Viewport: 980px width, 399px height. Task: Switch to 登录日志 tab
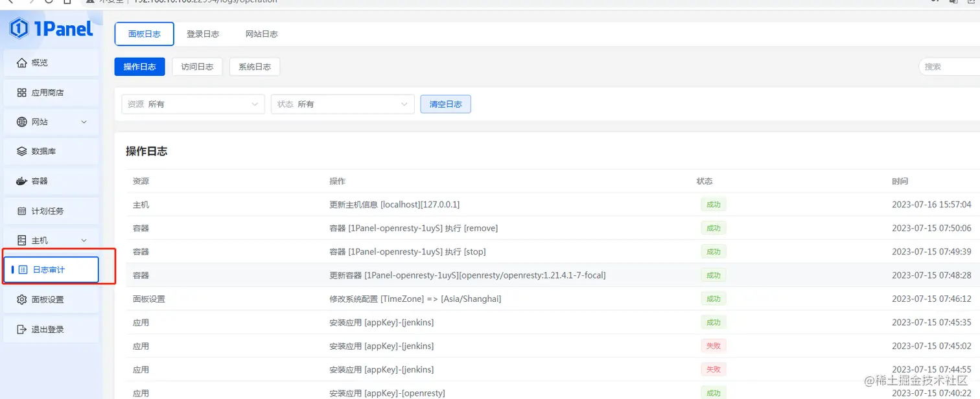(x=203, y=34)
